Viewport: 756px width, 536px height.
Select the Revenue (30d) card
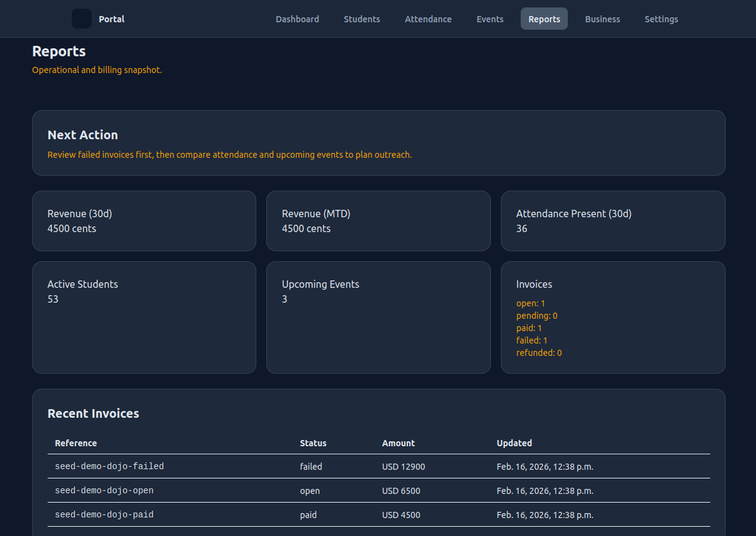[x=144, y=221]
